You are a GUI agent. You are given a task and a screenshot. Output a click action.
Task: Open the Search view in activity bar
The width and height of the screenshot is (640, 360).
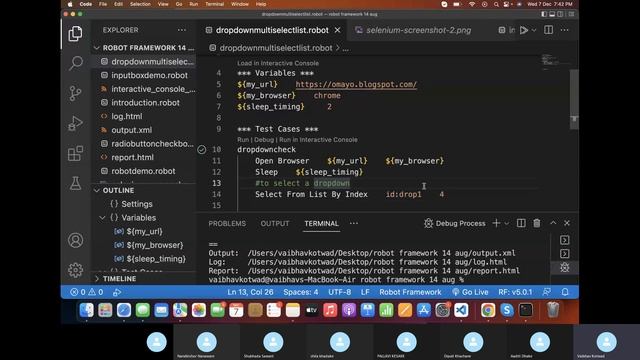pyautogui.click(x=76, y=63)
